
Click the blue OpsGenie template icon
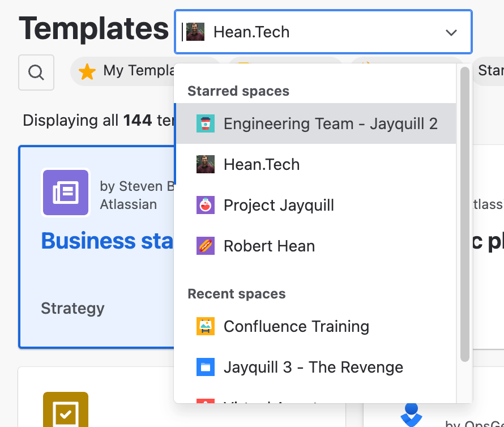pos(411,415)
